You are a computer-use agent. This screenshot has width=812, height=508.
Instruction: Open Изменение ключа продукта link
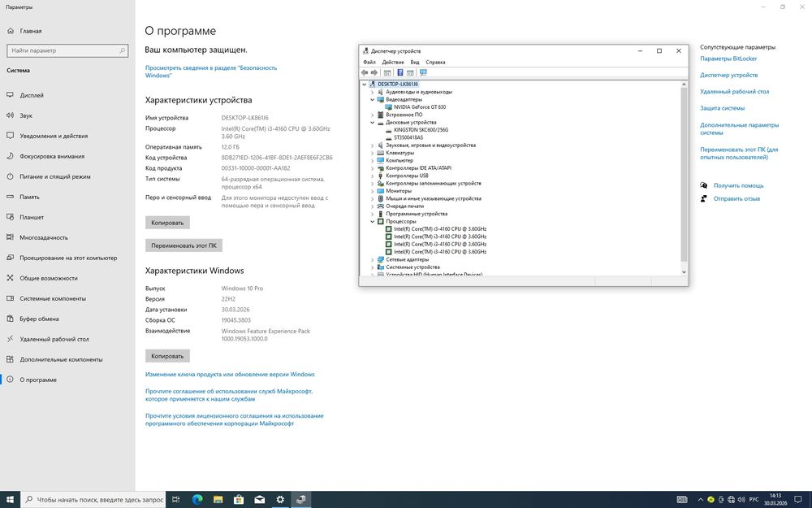point(230,374)
